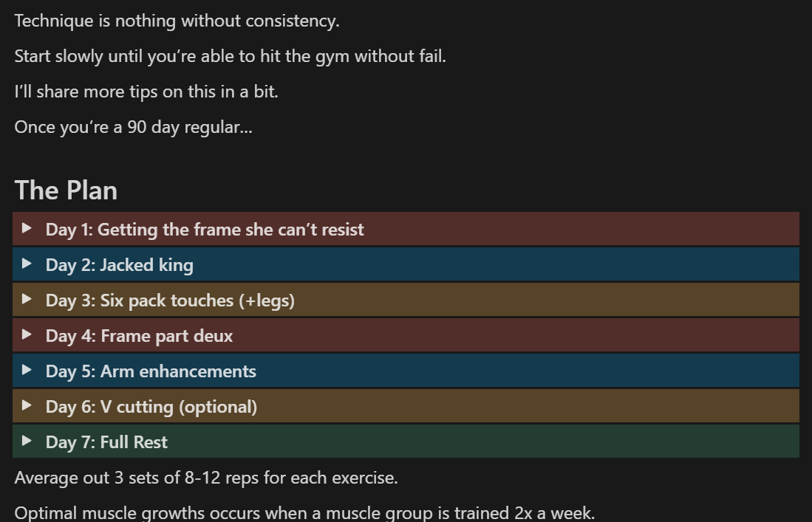Click the 'Day 5: Arm enhancements' text
The image size is (812, 522).
click(x=151, y=371)
